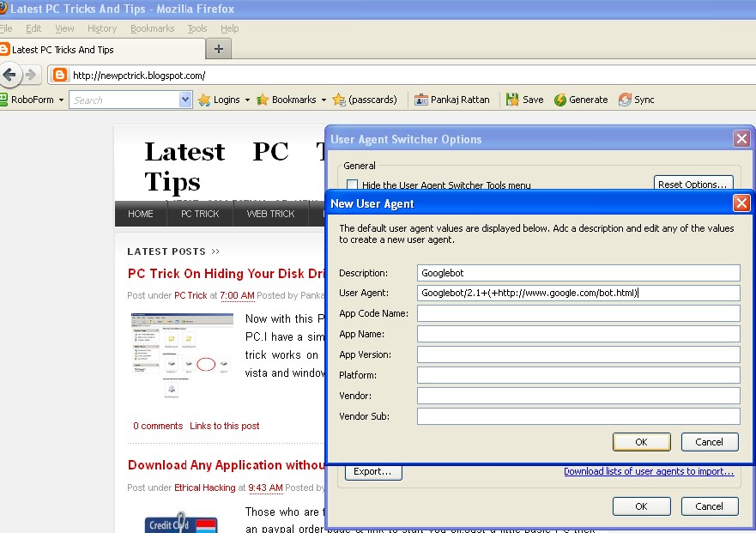
Task: Tick Hide the User Agent Switcher Tools menu
Action: coord(353,185)
